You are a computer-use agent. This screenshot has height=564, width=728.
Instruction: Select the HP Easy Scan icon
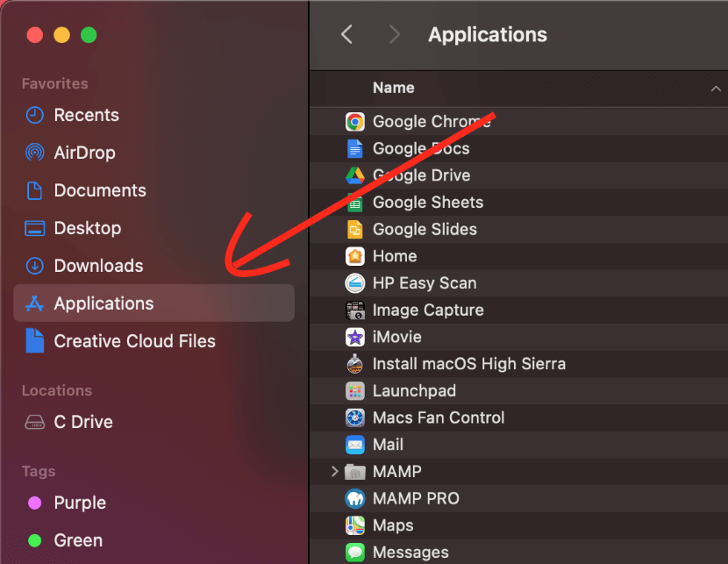[x=355, y=282]
